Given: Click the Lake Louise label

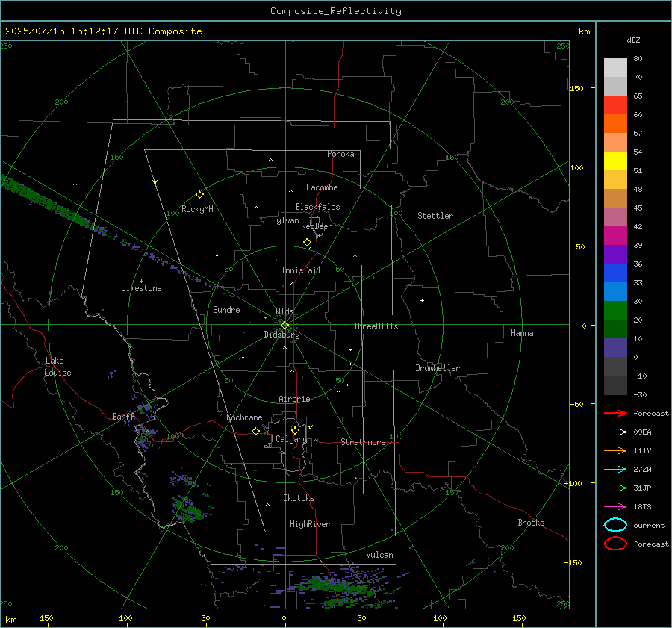Looking at the screenshot, I should pyautogui.click(x=57, y=367).
